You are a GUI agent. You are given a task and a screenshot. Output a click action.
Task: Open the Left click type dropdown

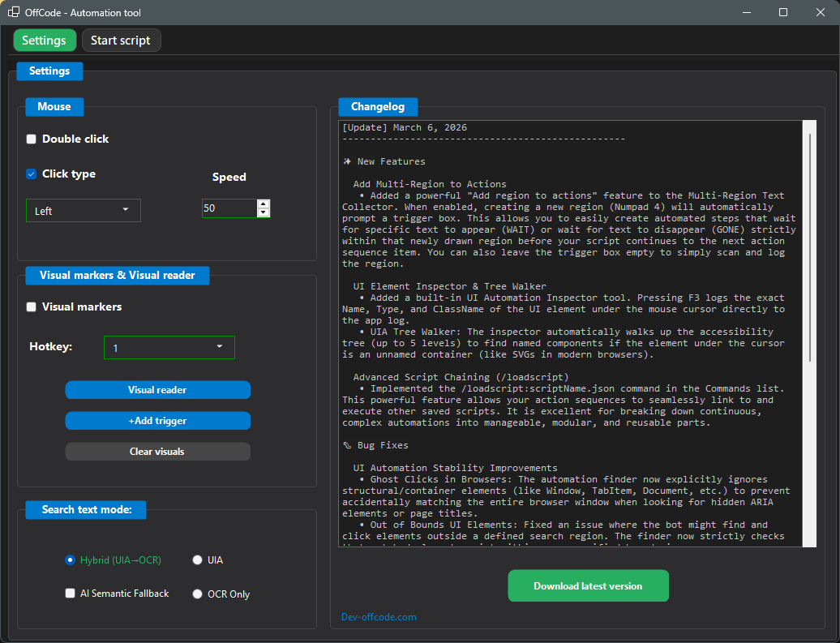tap(83, 210)
